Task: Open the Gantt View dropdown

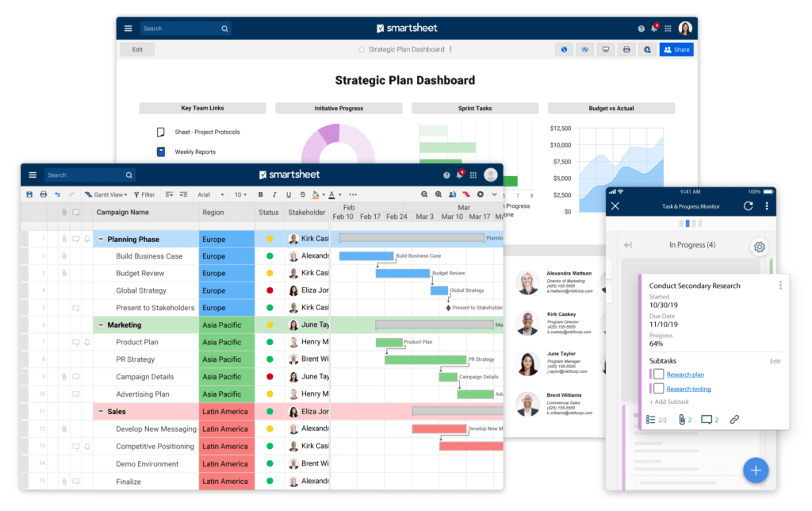Action: coord(105,194)
